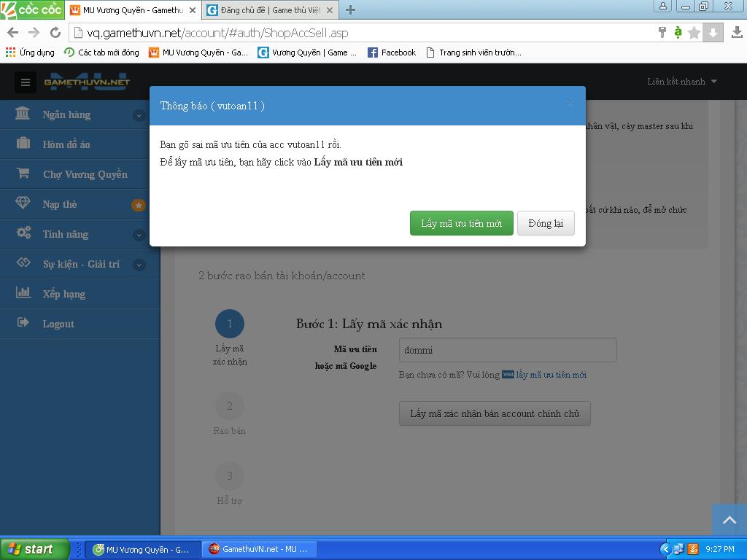Reload the page with browser refresh icon

[x=55, y=33]
